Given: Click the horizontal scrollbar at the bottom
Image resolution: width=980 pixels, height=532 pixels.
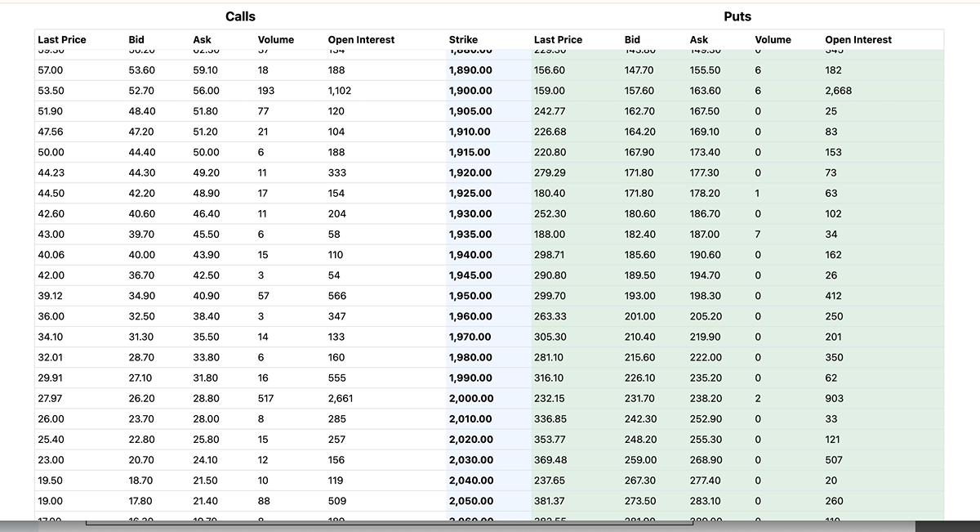Looking at the screenshot, I should 384,523.
